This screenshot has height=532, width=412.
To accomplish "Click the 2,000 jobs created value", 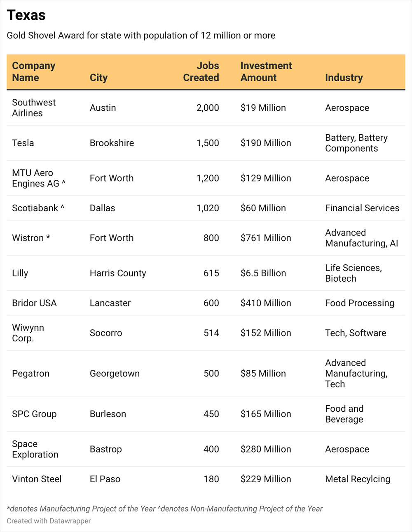I will pyautogui.click(x=208, y=108).
